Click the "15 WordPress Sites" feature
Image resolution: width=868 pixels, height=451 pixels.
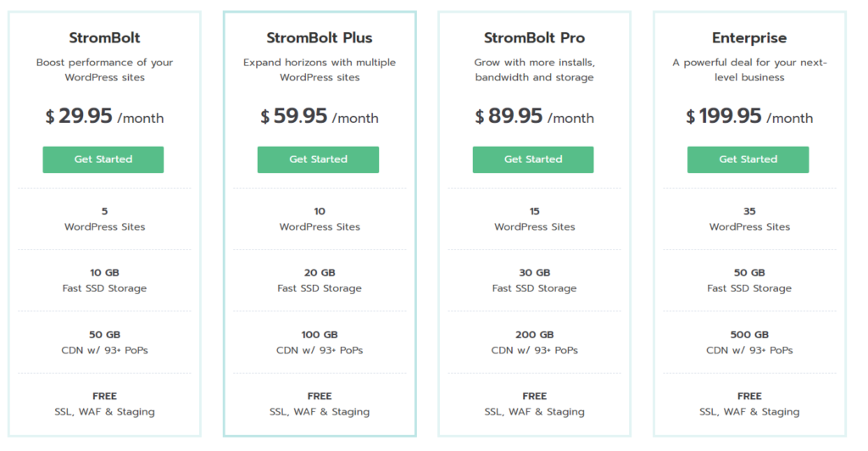coord(534,220)
